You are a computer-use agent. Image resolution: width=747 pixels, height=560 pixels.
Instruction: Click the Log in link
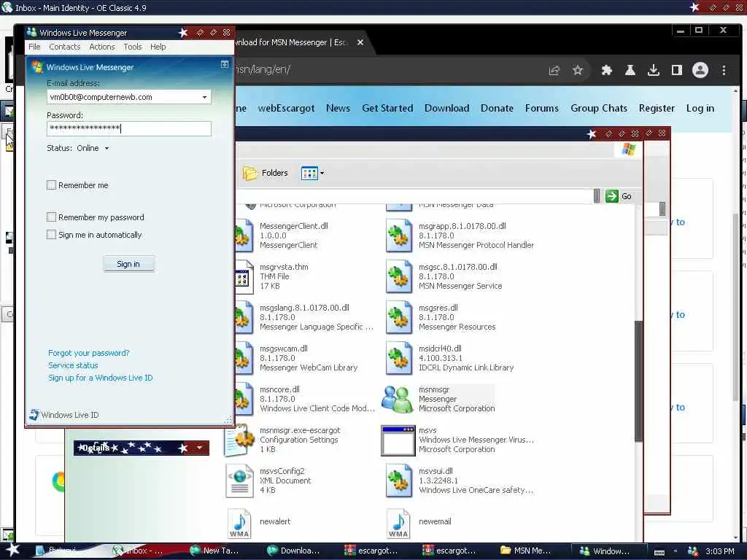pyautogui.click(x=700, y=108)
